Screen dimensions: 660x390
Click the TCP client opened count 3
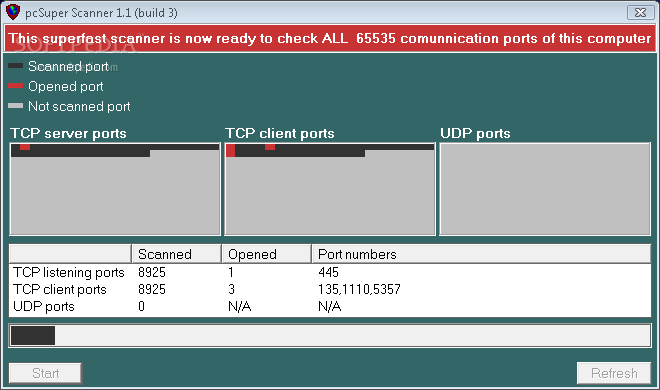(x=232, y=289)
